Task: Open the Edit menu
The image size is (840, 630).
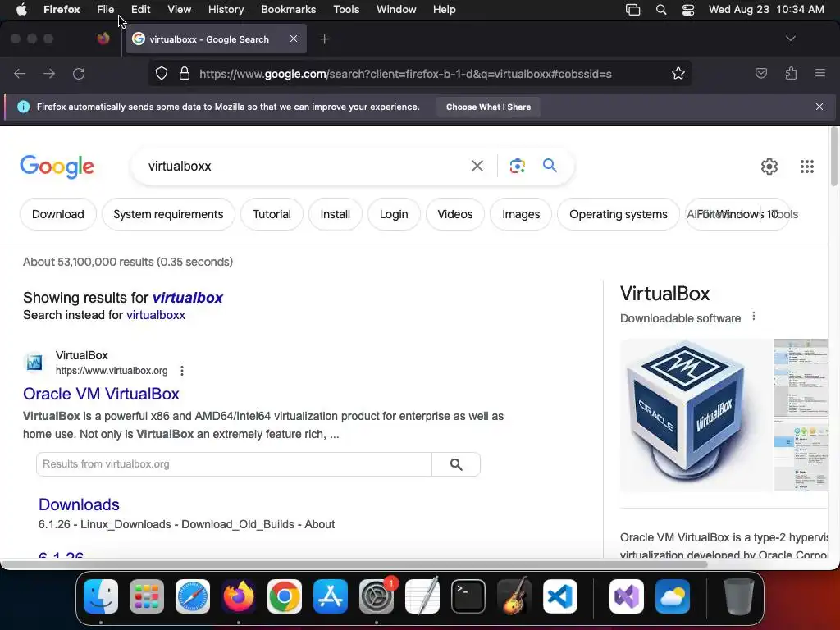Action: [x=140, y=10]
